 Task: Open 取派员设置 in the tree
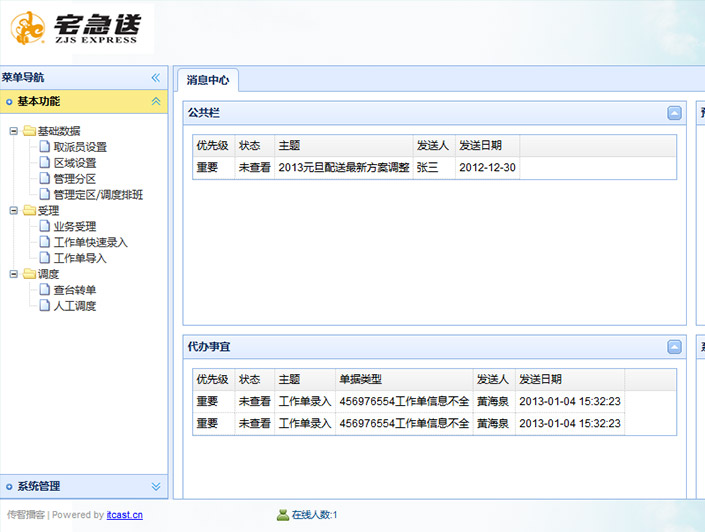click(80, 147)
